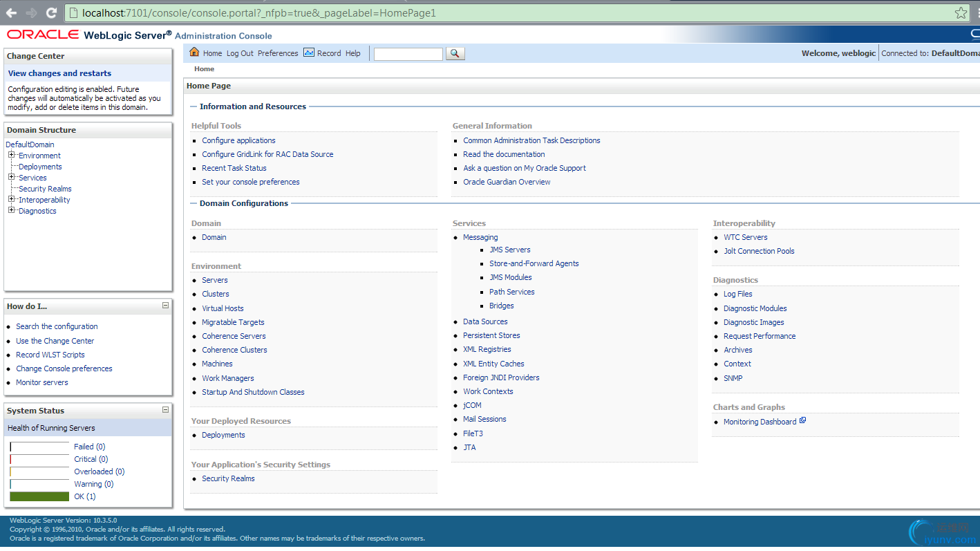Click Monitor servers help link
The image size is (980, 551).
(x=42, y=382)
